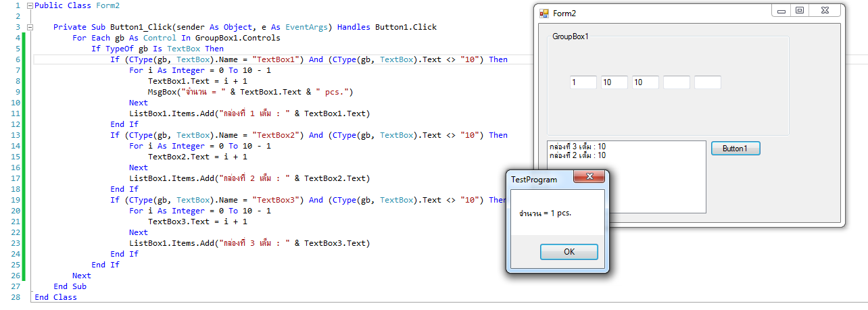Click the TestProgram title text

(x=534, y=180)
